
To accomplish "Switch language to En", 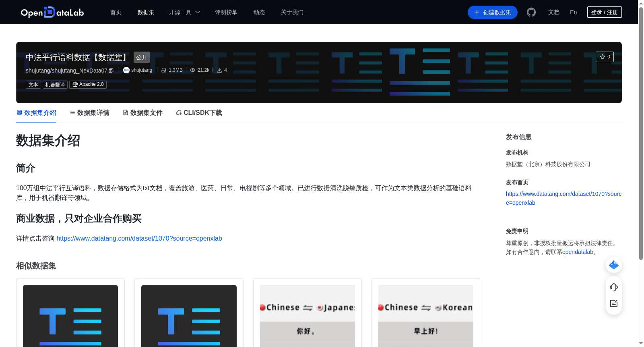I will [x=574, y=12].
